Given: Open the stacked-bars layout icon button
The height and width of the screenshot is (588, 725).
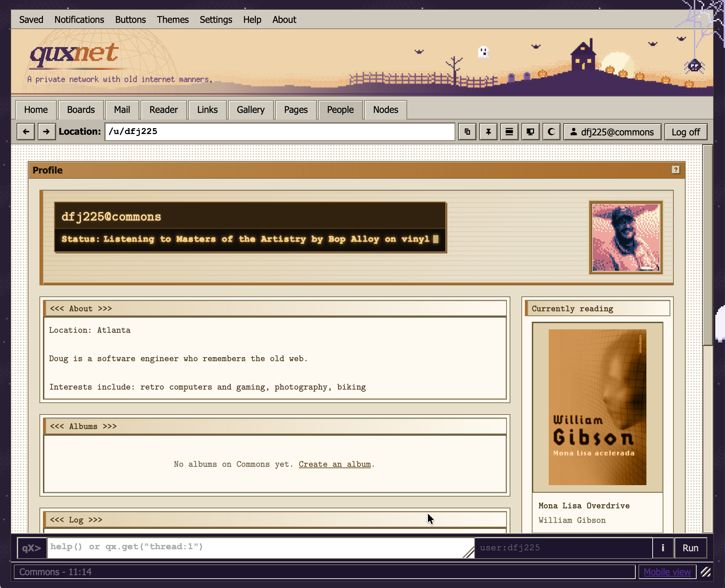Looking at the screenshot, I should (x=509, y=132).
